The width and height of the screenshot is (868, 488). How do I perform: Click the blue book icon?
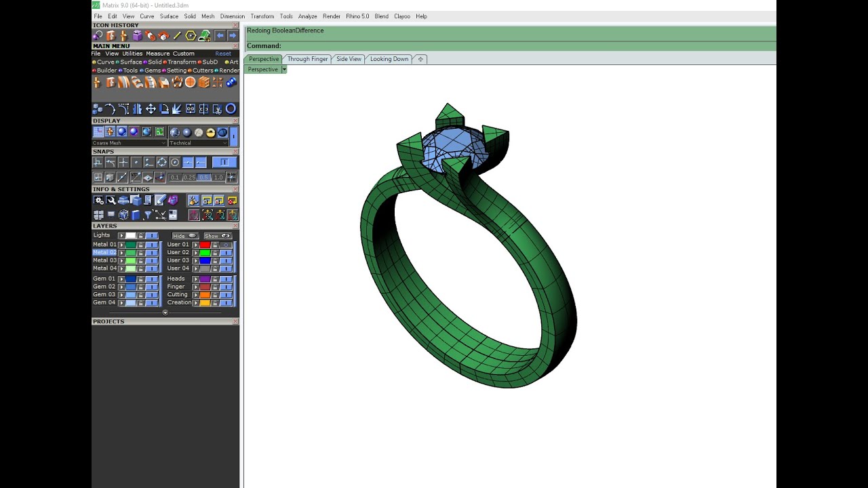(x=136, y=215)
